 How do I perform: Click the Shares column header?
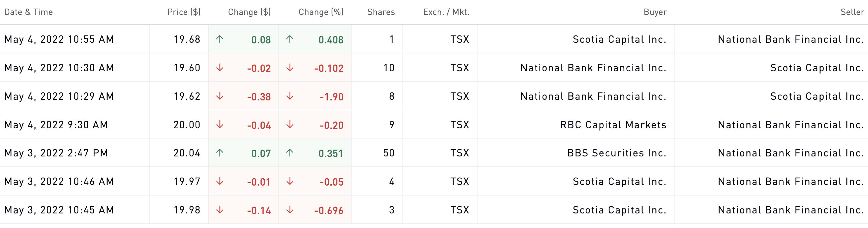click(x=381, y=12)
